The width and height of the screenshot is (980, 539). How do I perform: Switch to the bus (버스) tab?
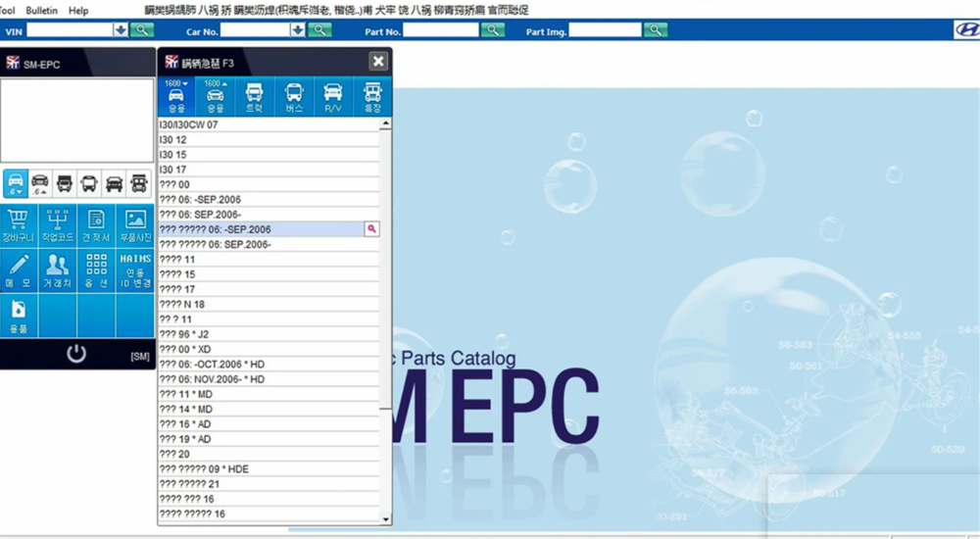point(294,96)
